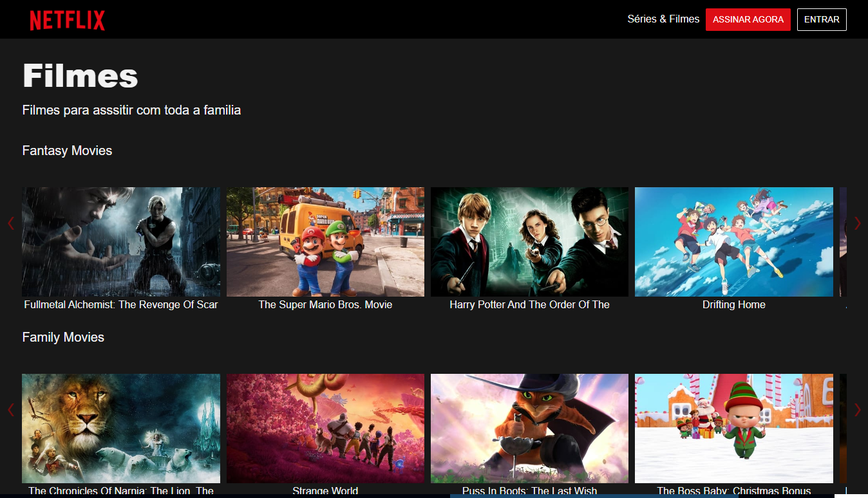The width and height of the screenshot is (868, 498).
Task: Open the Chronicles of Narnia poster
Action: point(121,428)
